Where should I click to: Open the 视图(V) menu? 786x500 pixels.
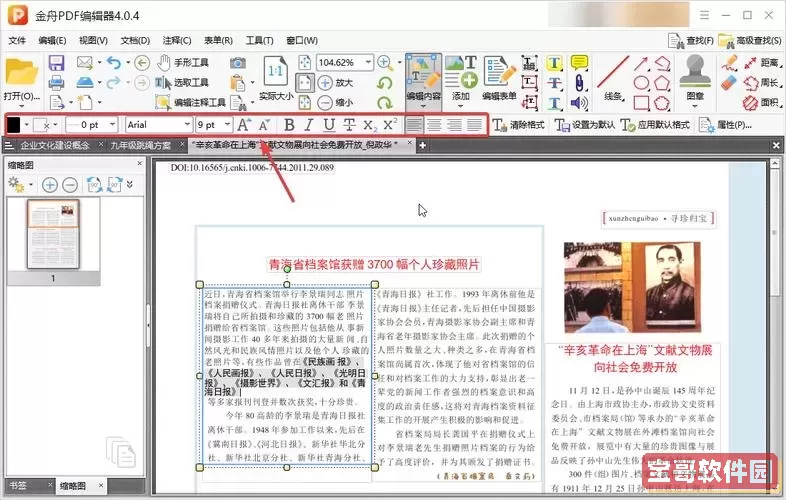click(x=93, y=40)
